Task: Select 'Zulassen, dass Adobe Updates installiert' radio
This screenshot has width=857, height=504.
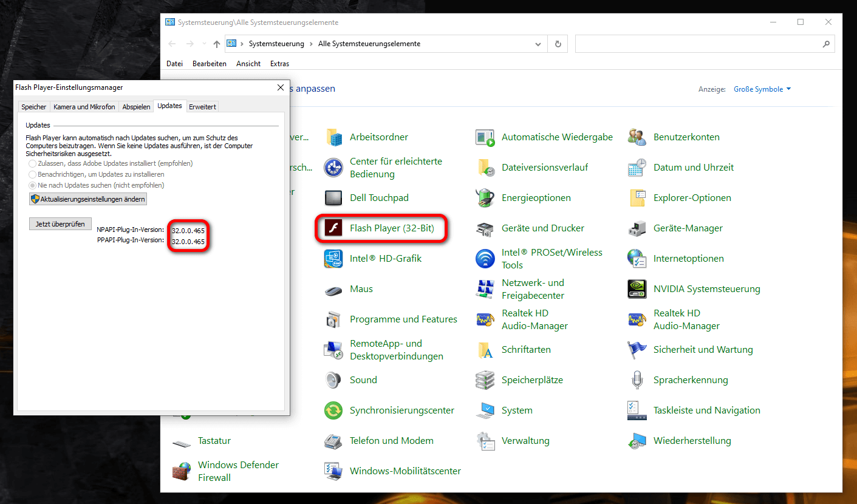Action: tap(33, 164)
